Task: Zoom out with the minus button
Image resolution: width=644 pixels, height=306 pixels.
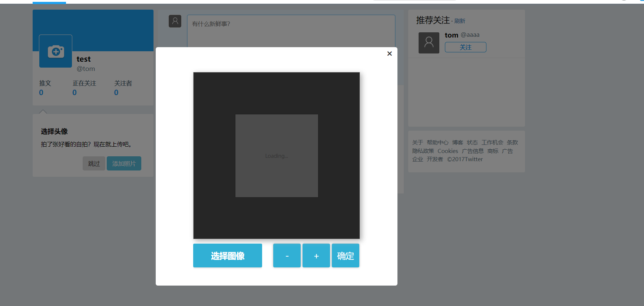Action: [287, 255]
